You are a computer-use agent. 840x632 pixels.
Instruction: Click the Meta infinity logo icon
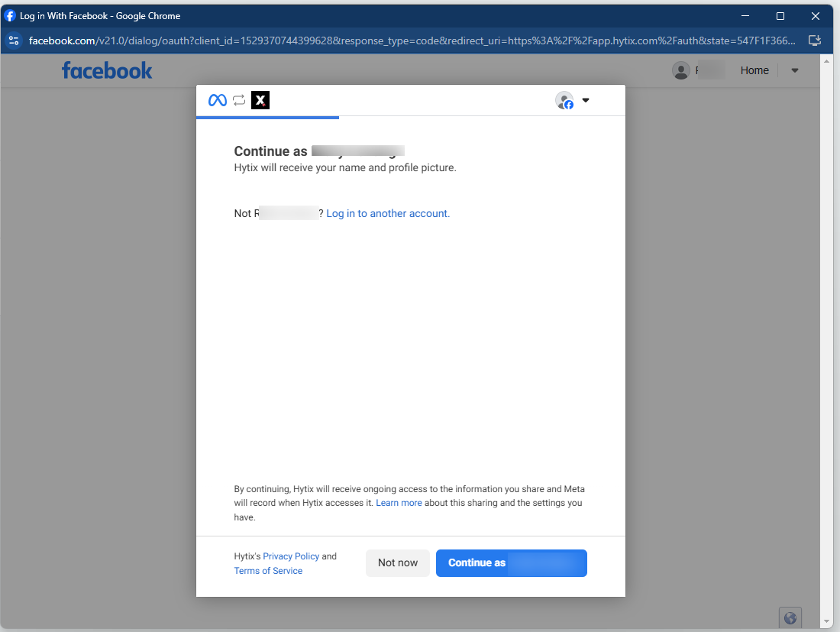pos(218,100)
